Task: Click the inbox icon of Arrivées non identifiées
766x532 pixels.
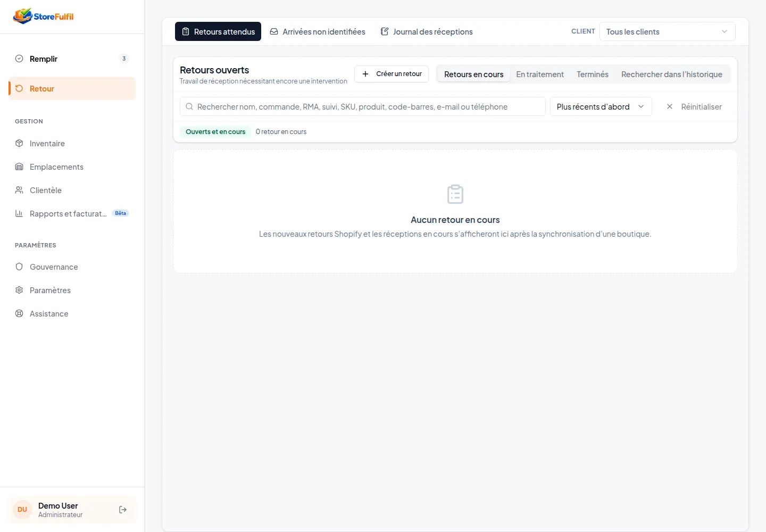Action: click(x=274, y=31)
